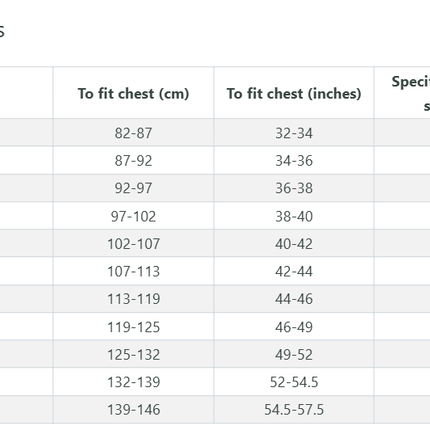Select the 87-92 cm chest cell
Viewport: 430px width, 430px height.
(133, 160)
